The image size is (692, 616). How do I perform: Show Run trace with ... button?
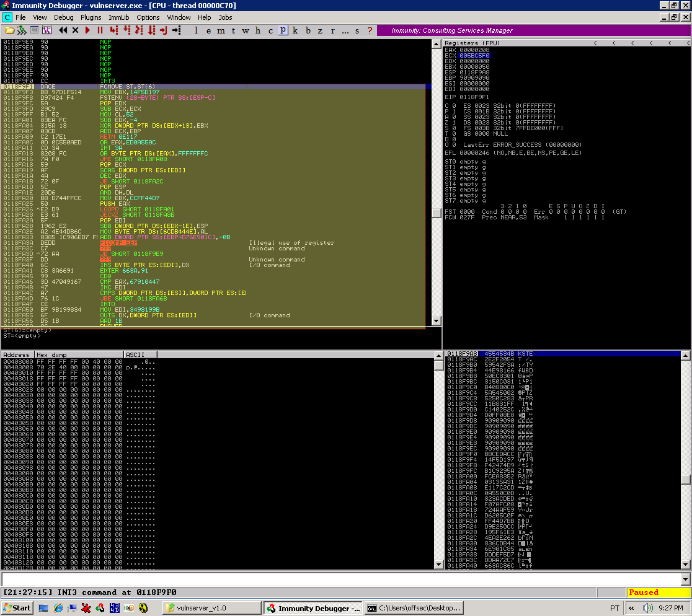[345, 30]
